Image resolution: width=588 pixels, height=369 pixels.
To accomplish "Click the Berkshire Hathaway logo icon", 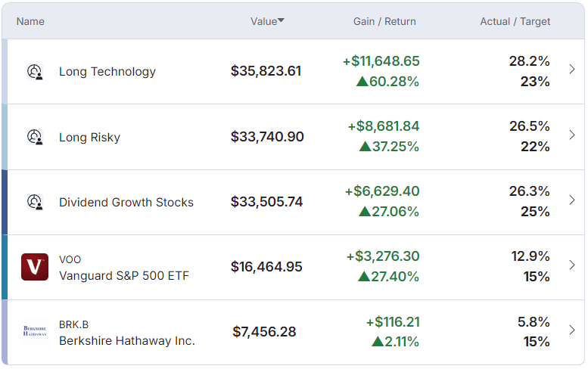I will [35, 331].
